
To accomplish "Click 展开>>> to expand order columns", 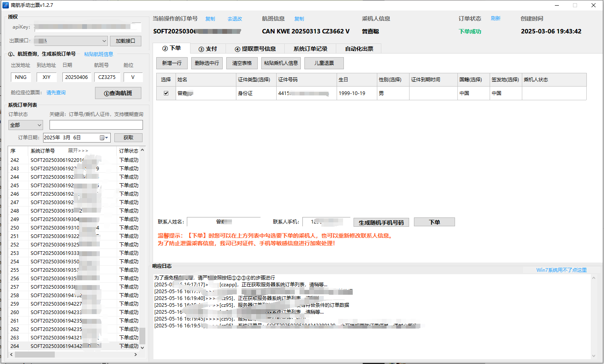I will pos(78,151).
